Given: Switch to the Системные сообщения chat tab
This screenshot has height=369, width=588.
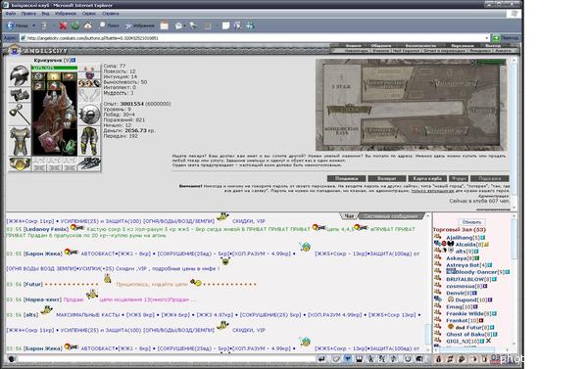Looking at the screenshot, I should (390, 216).
